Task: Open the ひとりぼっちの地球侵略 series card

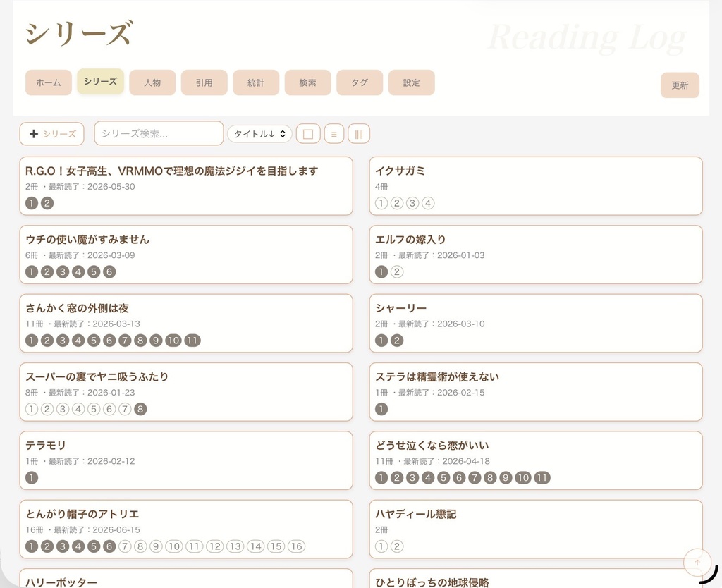Action: coord(536,578)
